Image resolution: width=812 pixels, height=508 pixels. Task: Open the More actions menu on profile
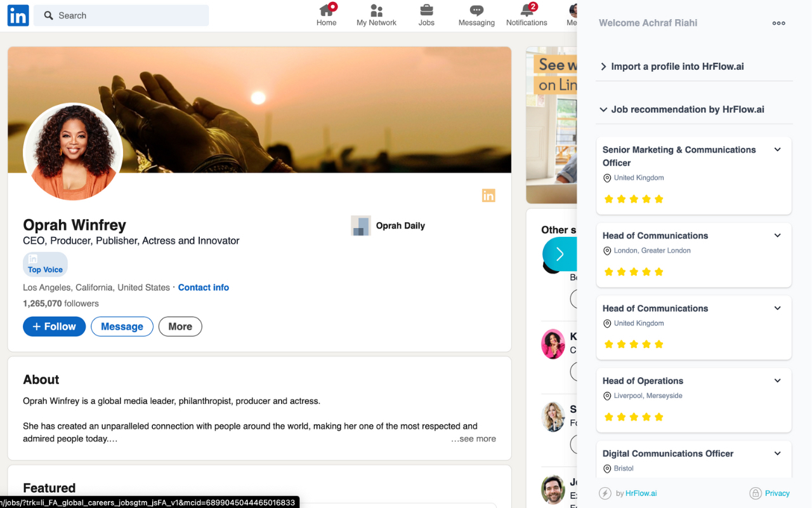tap(180, 326)
